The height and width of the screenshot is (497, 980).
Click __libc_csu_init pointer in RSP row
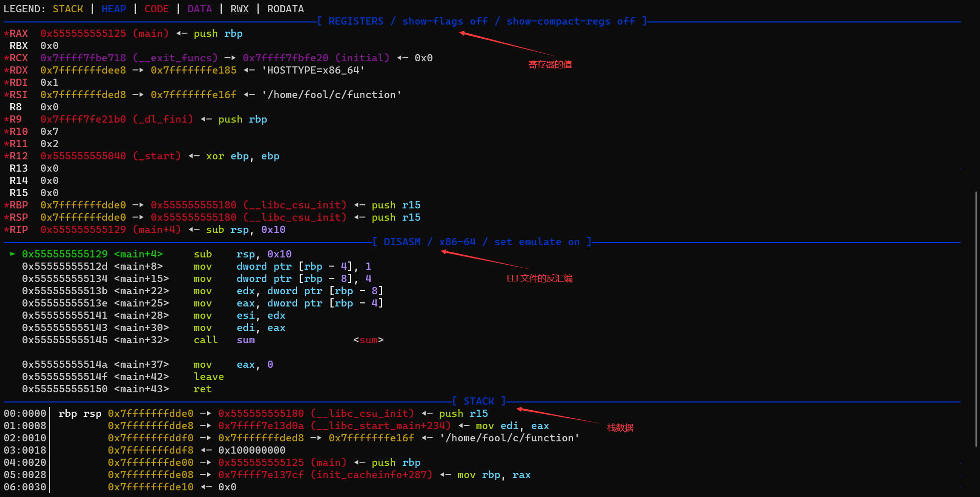coord(248,217)
